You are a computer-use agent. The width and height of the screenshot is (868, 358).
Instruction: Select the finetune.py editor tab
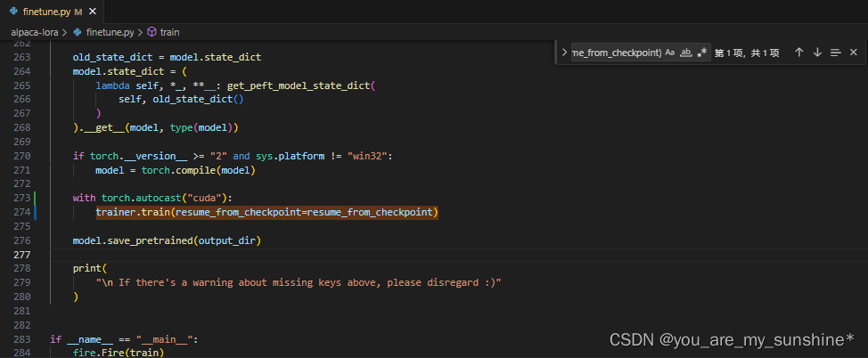(52, 11)
